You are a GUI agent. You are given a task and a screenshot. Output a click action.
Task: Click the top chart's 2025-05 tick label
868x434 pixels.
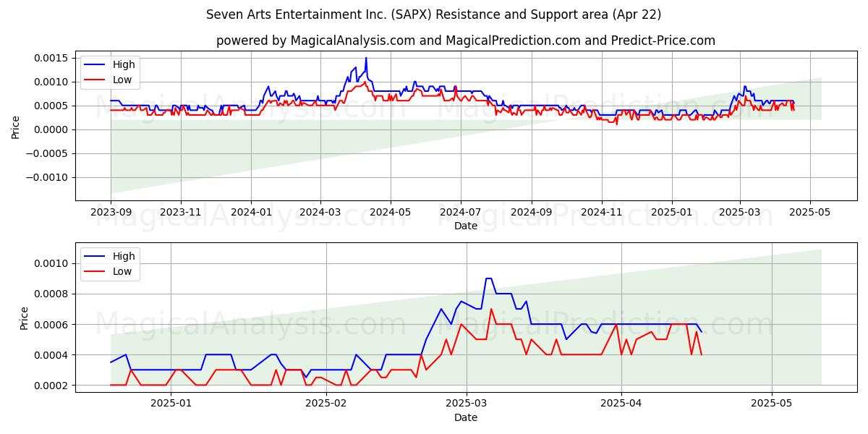click(x=809, y=212)
